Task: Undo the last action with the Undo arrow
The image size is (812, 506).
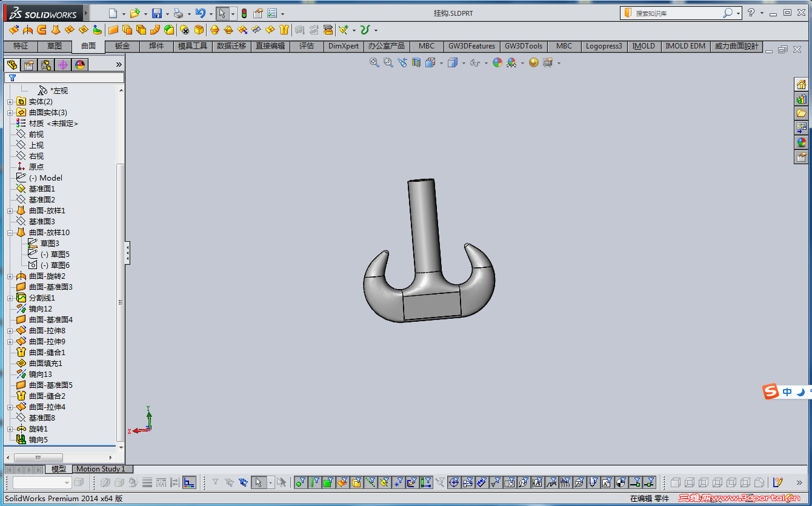Action: click(201, 13)
